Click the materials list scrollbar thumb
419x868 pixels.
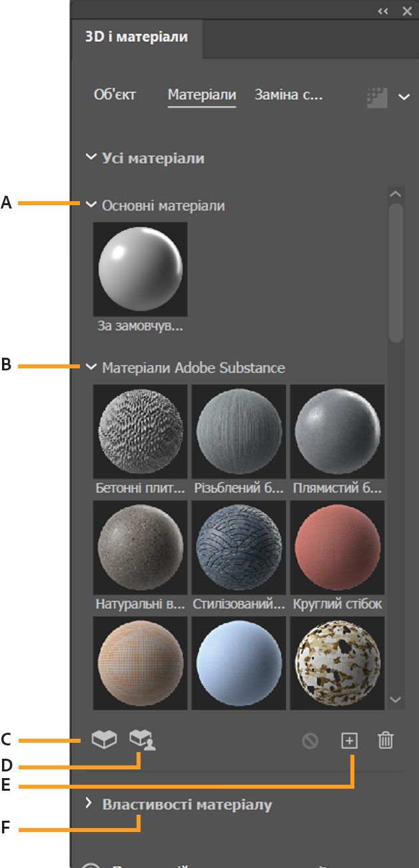tap(396, 273)
